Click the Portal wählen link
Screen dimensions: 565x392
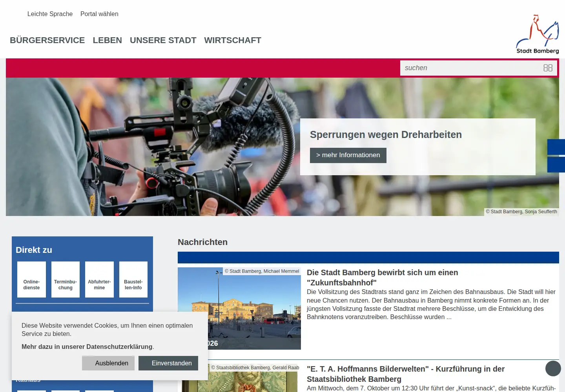[x=99, y=14]
